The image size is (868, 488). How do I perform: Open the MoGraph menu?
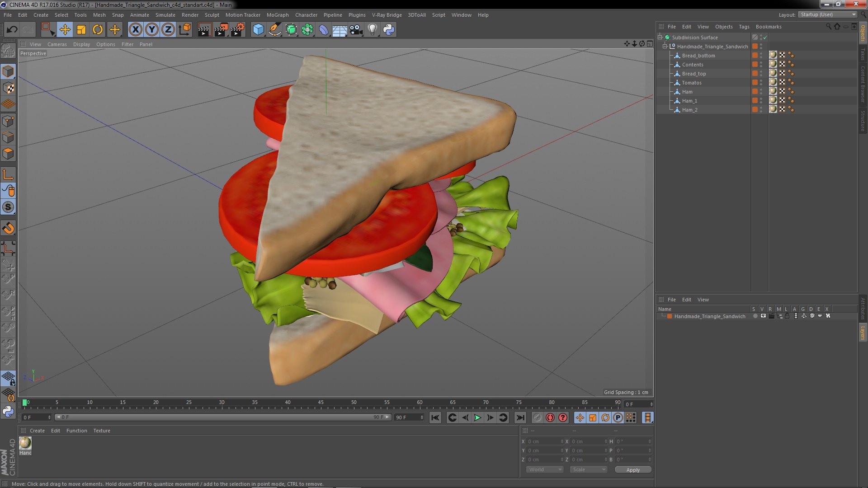coord(278,15)
